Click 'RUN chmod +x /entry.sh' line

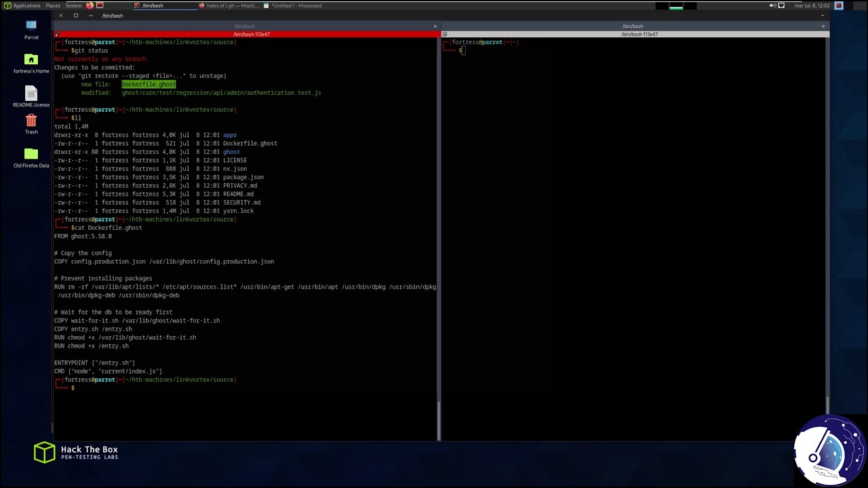92,346
